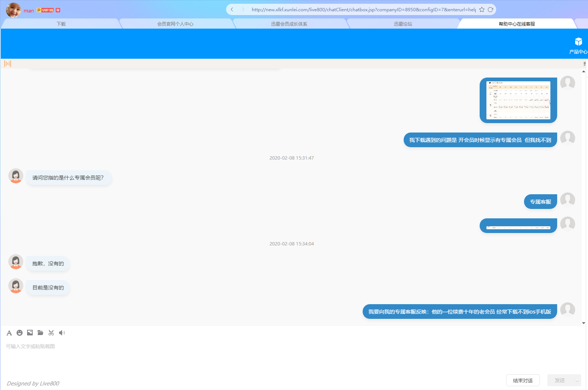The width and height of the screenshot is (588, 390).
Task: Open the font style tool
Action: [x=9, y=333]
